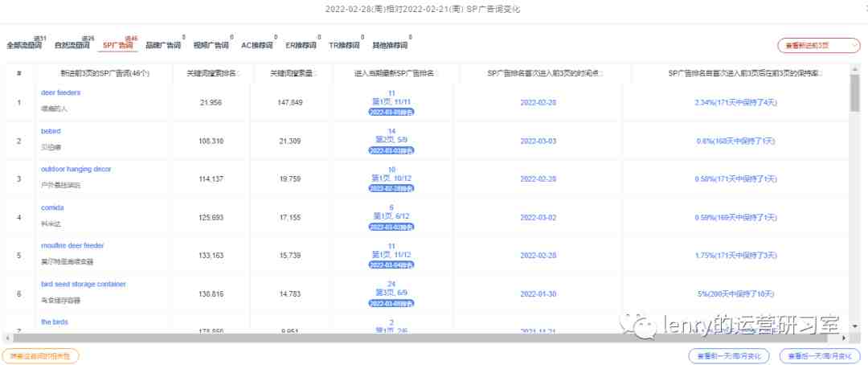Click the 2022-03-03 first-entry date
The image size is (868, 365).
538,141
